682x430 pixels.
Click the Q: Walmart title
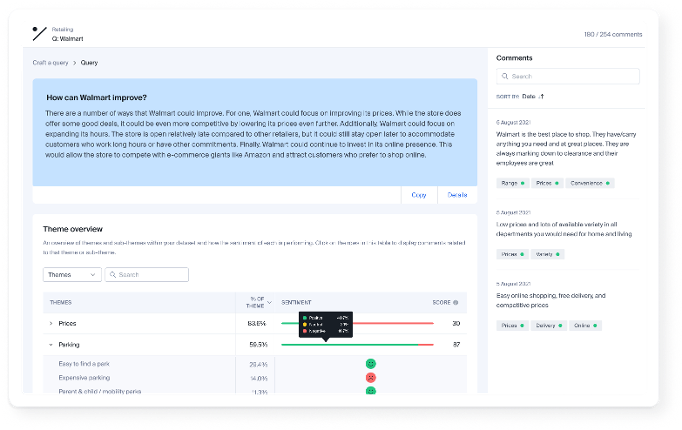coord(67,39)
